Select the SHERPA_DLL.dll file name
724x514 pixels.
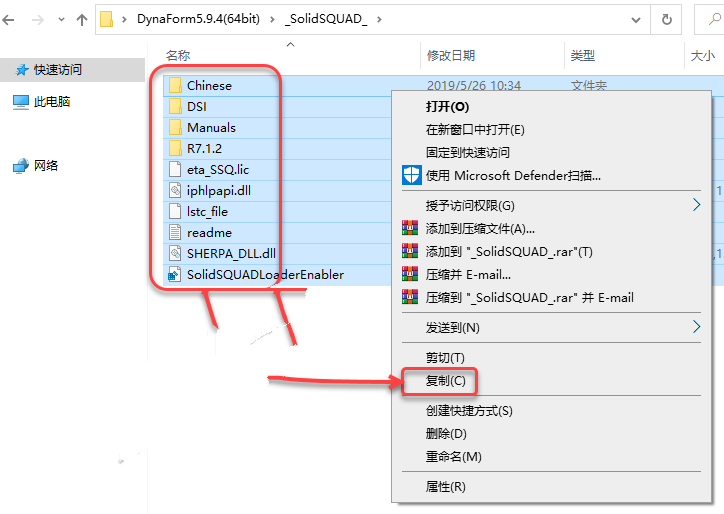point(231,254)
